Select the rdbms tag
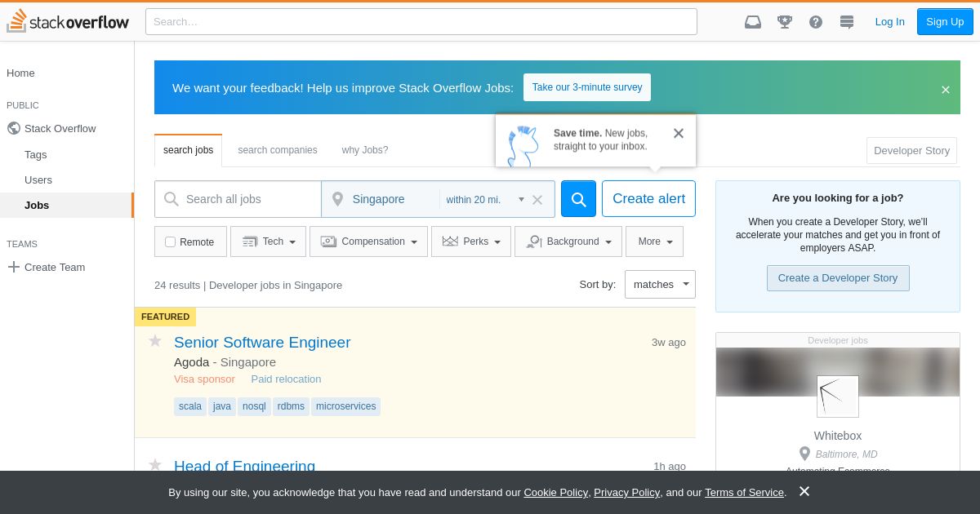Image resolution: width=980 pixels, height=514 pixels. (291, 406)
